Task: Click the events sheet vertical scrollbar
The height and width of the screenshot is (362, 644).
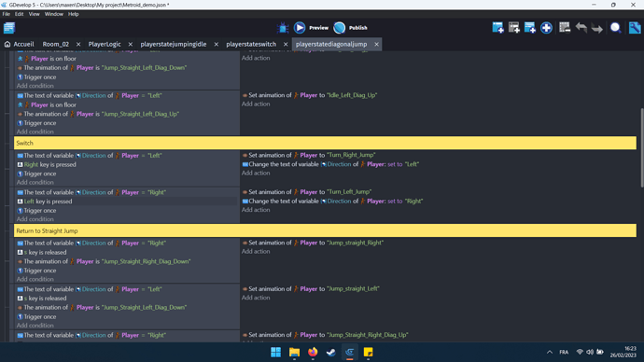Action: (641, 147)
